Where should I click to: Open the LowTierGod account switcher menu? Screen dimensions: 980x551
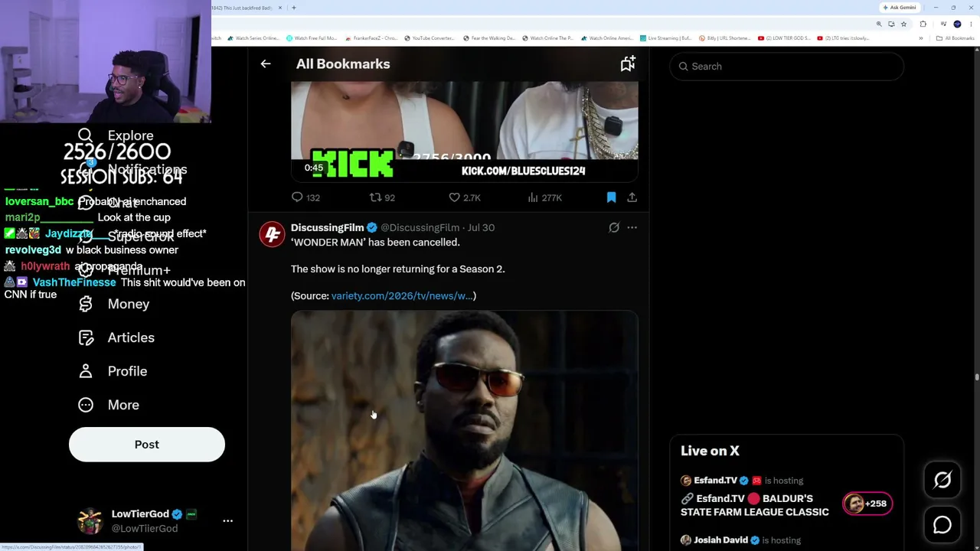(x=227, y=520)
